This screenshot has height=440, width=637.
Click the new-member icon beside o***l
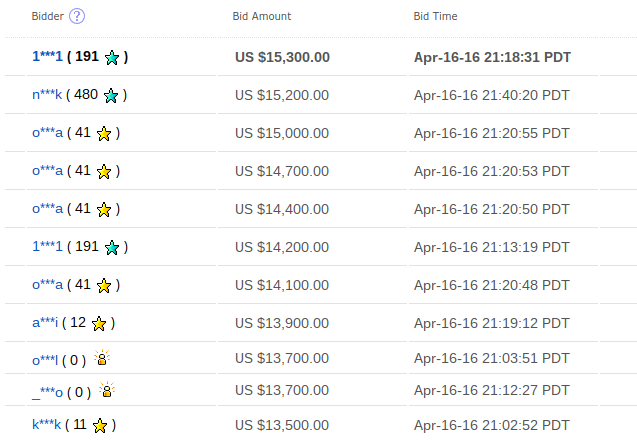pos(102,359)
